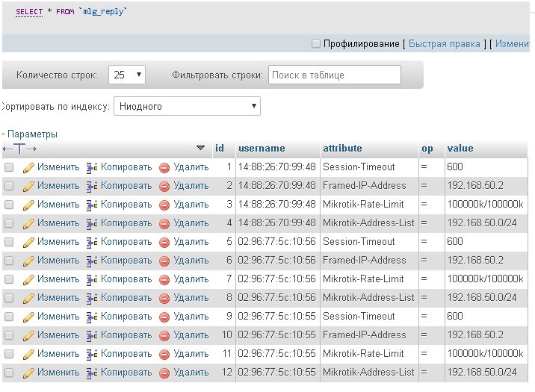The width and height of the screenshot is (535, 392).
Task: Sort table by the username column
Action: click(x=262, y=148)
